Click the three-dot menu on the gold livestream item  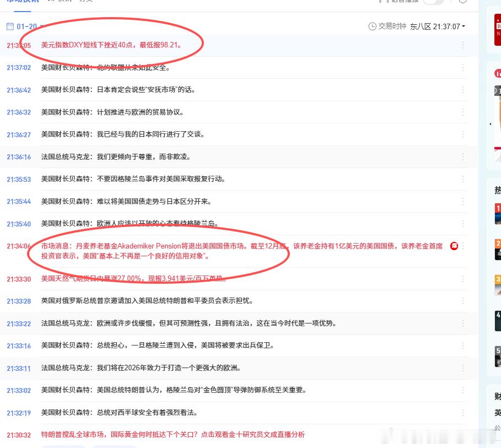point(463,435)
